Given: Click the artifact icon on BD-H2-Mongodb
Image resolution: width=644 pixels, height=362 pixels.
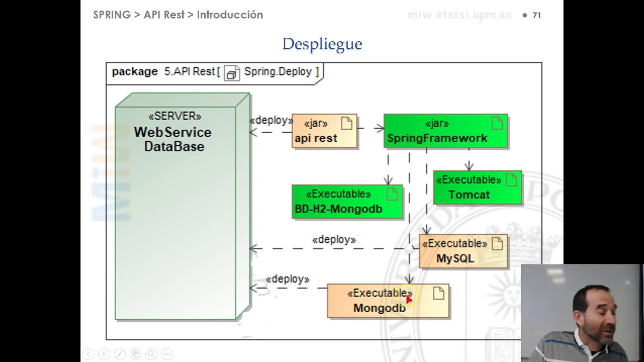Looking at the screenshot, I should (x=392, y=194).
